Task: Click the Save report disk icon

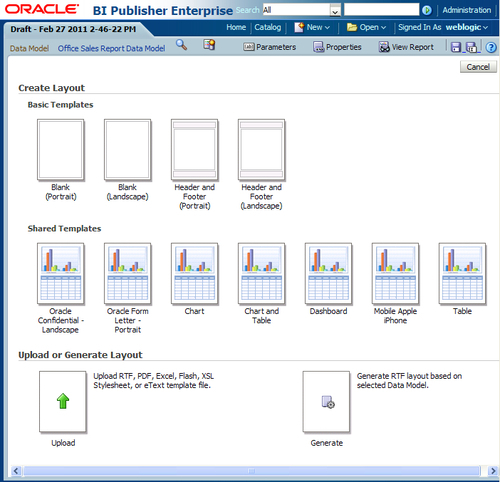Action: click(x=456, y=47)
